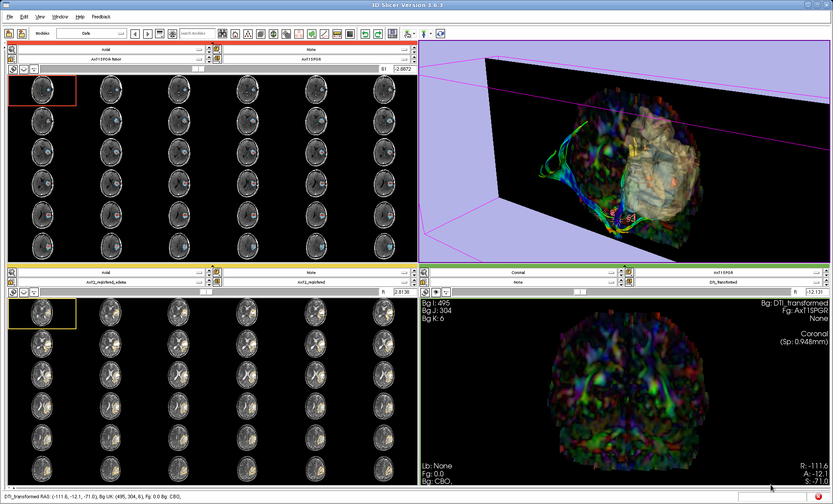This screenshot has height=504, width=833.
Task: Open the Feedback menu
Action: (x=101, y=17)
